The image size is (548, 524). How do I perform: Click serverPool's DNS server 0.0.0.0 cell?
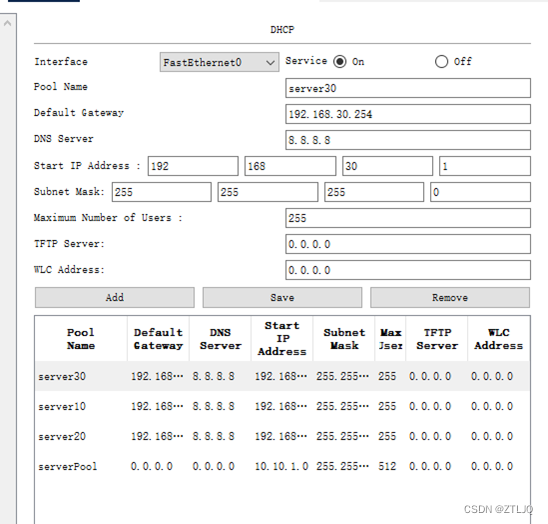220,466
